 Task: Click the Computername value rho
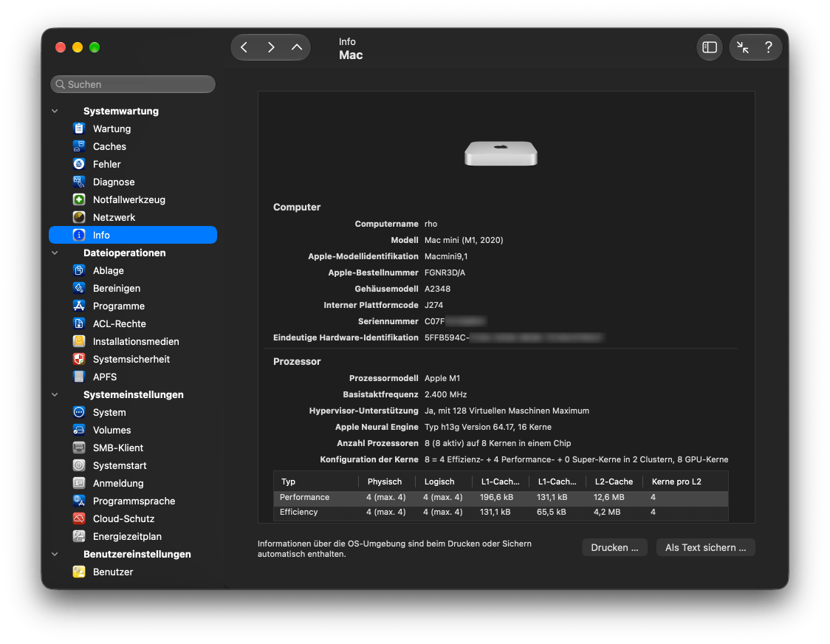(431, 224)
